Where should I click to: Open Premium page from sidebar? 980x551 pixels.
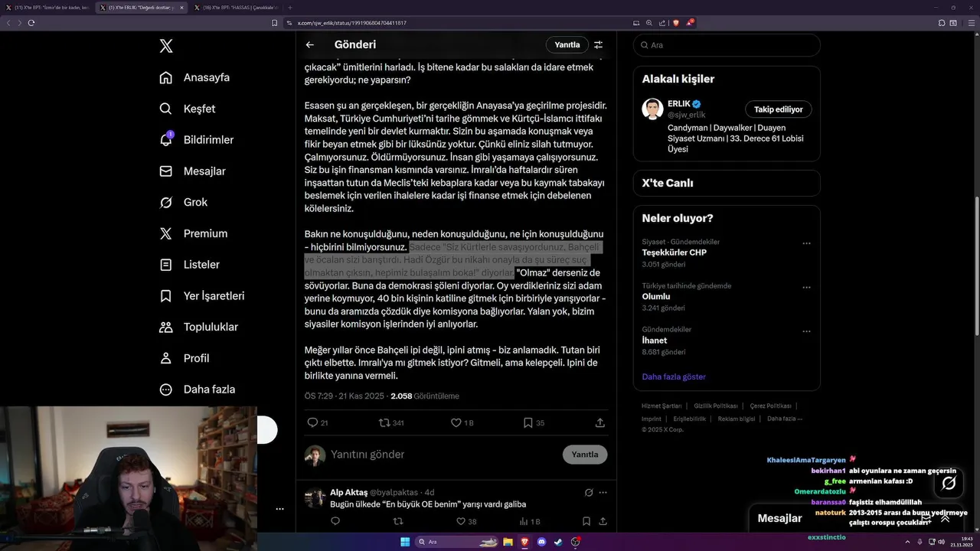click(x=193, y=233)
